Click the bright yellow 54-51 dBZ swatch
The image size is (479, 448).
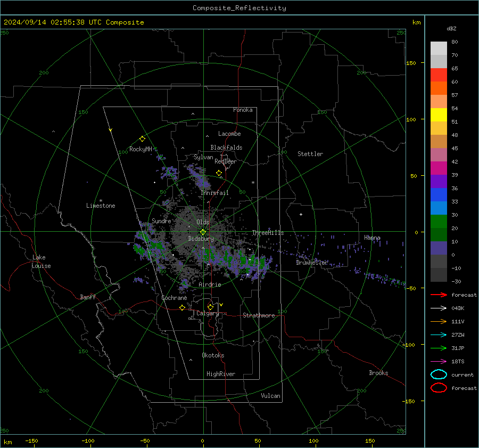[439, 115]
